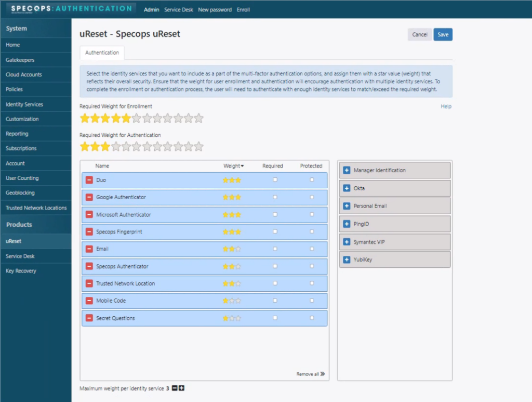Go to Home in sidebar

[x=36, y=45]
